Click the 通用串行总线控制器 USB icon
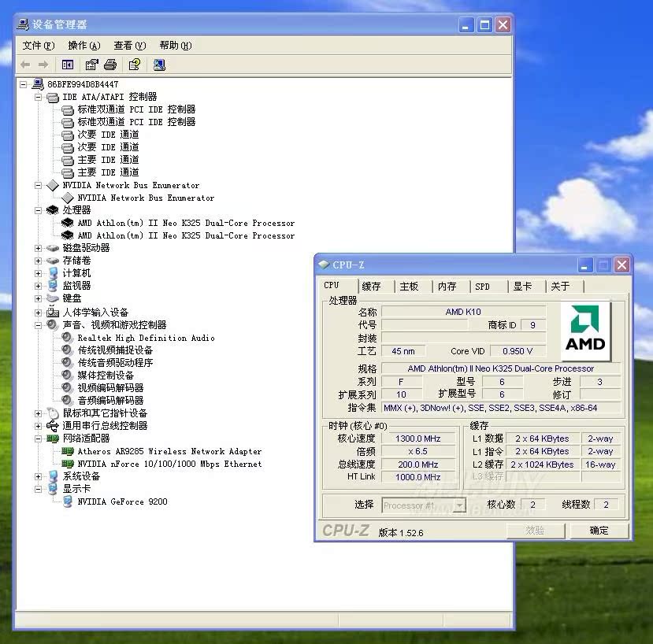Viewport: 653px width, 644px height. (x=53, y=425)
